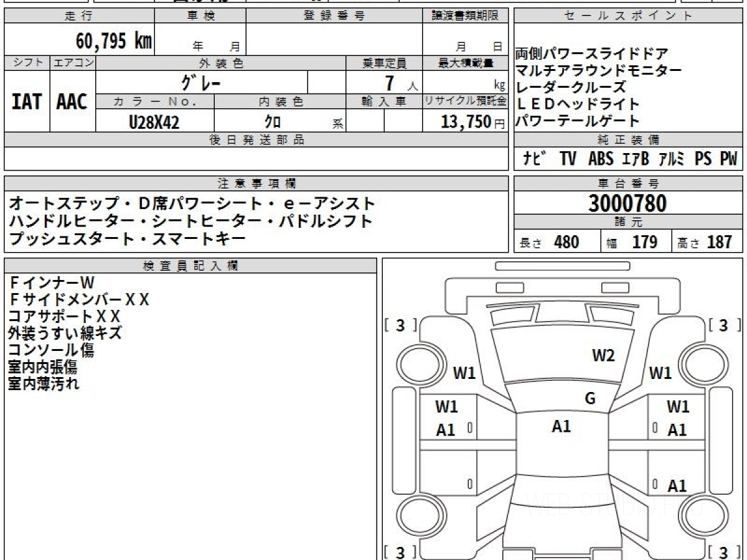
Task: Click the レーダークルーズ sales point line
Action: 571,87
